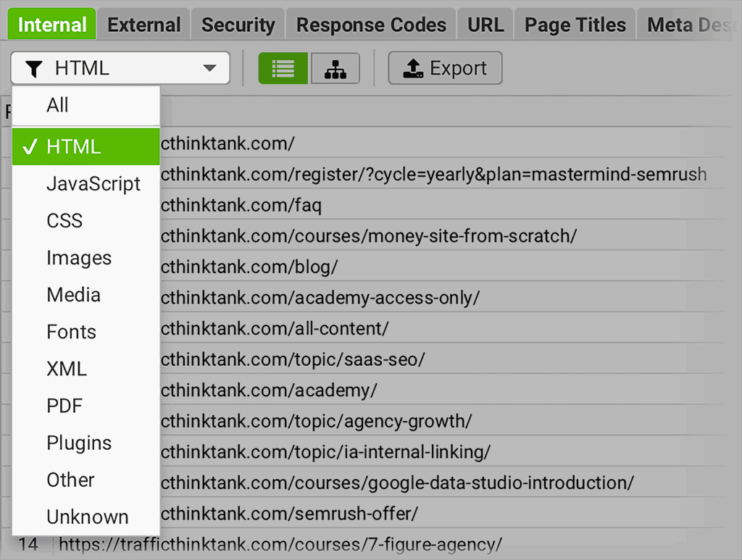Open the HTML filter dropdown
742x560 pixels.
[x=120, y=68]
